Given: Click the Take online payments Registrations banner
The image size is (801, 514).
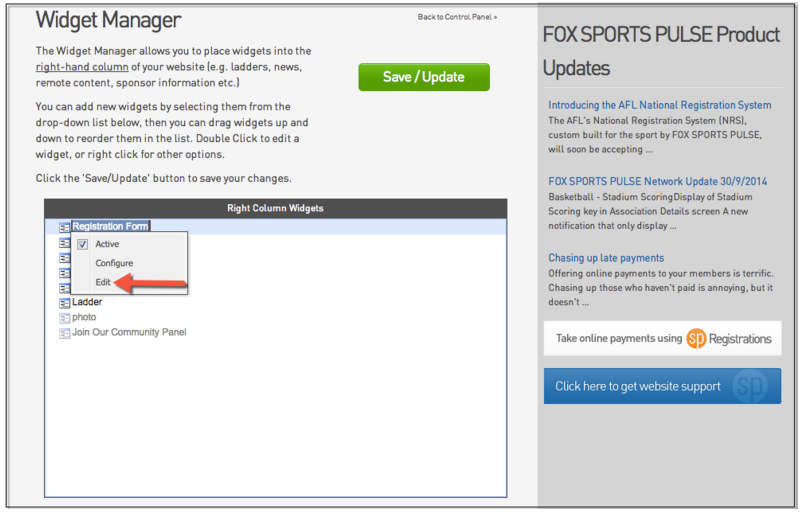Looking at the screenshot, I should [x=662, y=338].
